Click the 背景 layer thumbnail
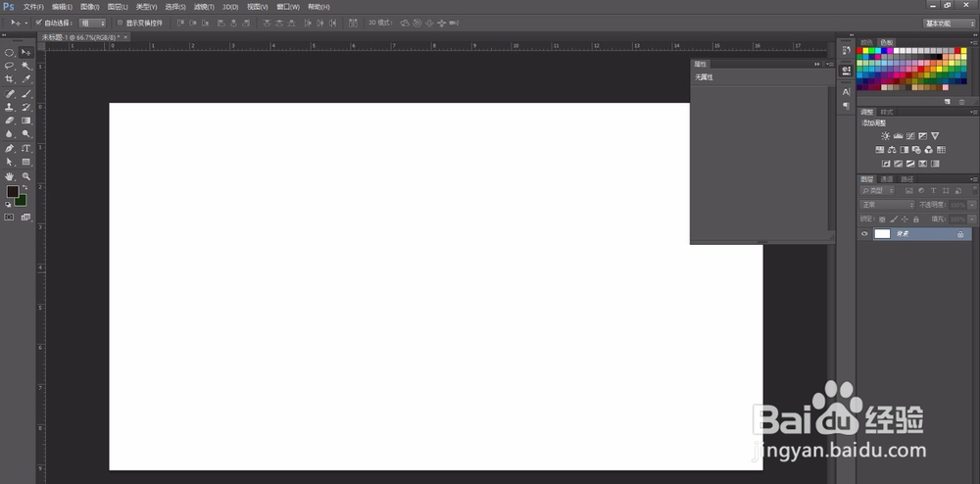 (x=882, y=234)
